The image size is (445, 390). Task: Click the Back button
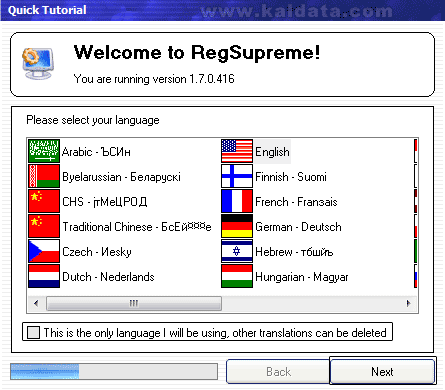[x=278, y=371]
